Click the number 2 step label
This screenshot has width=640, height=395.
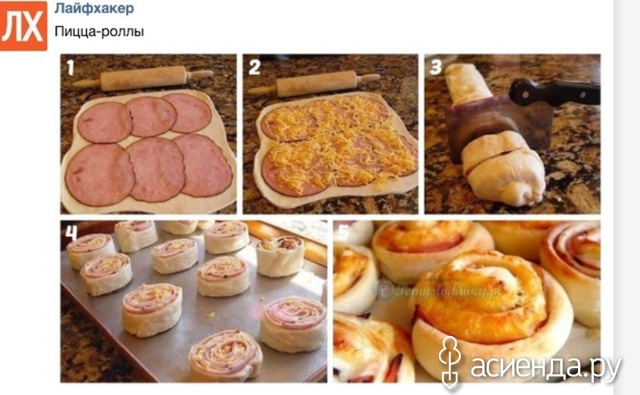click(254, 67)
